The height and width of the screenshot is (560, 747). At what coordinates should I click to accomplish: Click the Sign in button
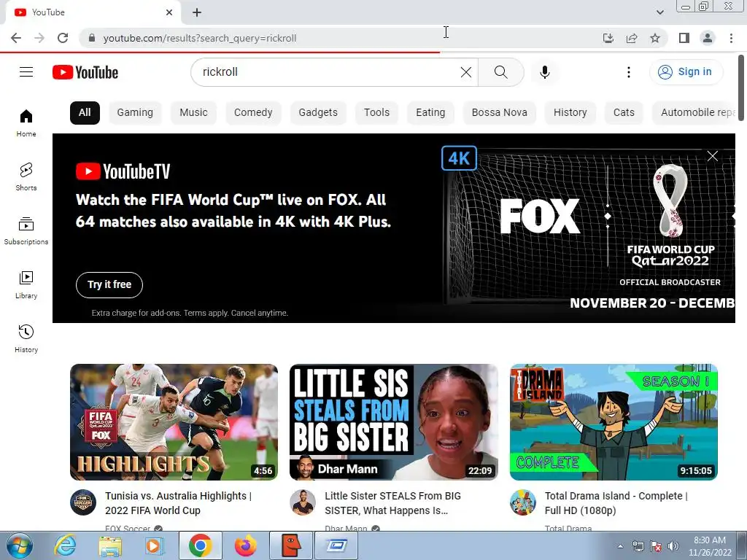[x=686, y=72]
